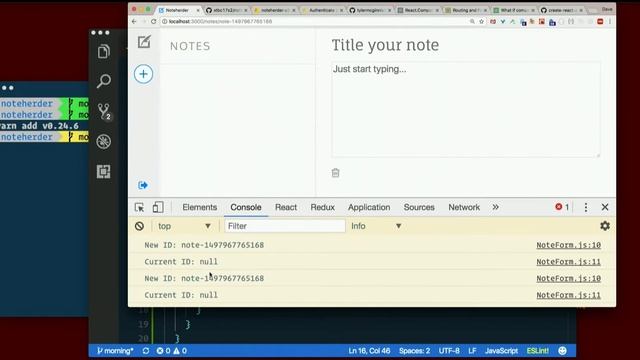Switch to the Sources tab
The image size is (640, 360).
[x=419, y=207]
